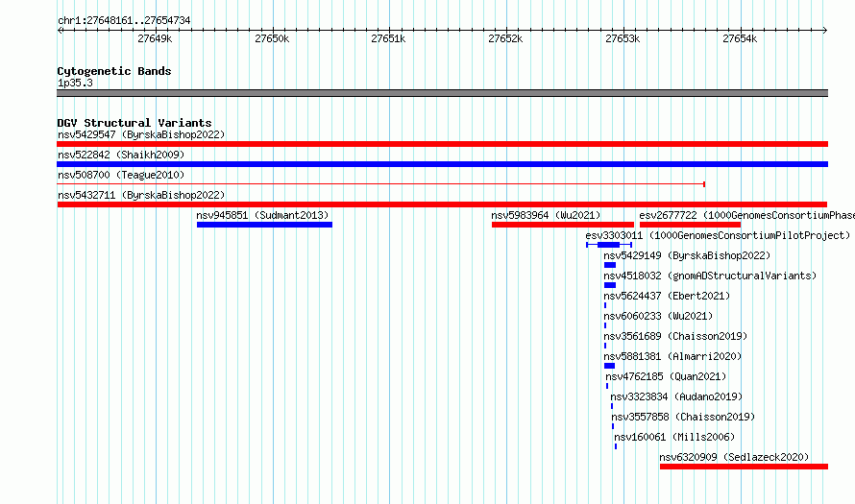Viewport: 855px width, 504px height.
Task: Select the nsv5432711 (ByrskaBishop2022) label
Action: pyautogui.click(x=141, y=195)
